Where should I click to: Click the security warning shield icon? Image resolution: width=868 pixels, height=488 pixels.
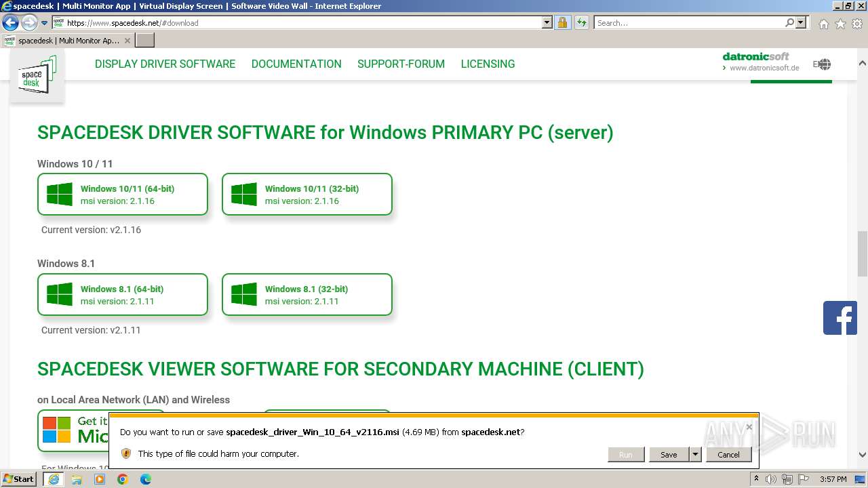click(126, 453)
